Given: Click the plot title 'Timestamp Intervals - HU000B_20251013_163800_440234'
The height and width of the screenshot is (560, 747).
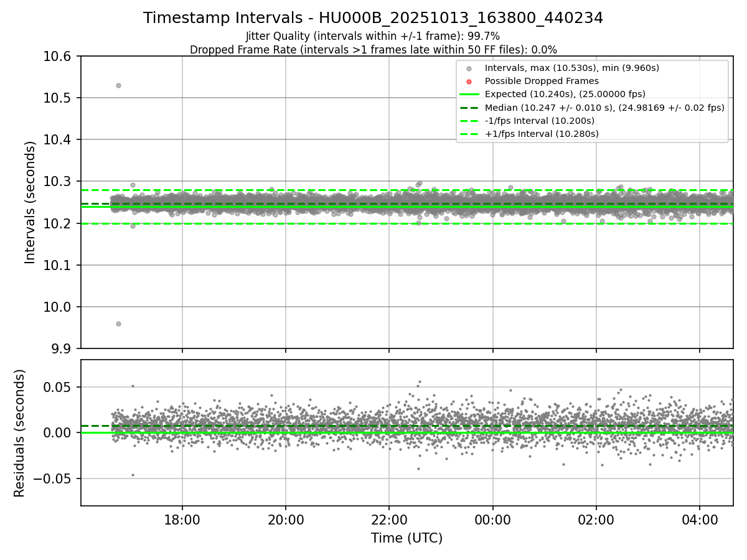Looking at the screenshot, I should pos(373,18).
